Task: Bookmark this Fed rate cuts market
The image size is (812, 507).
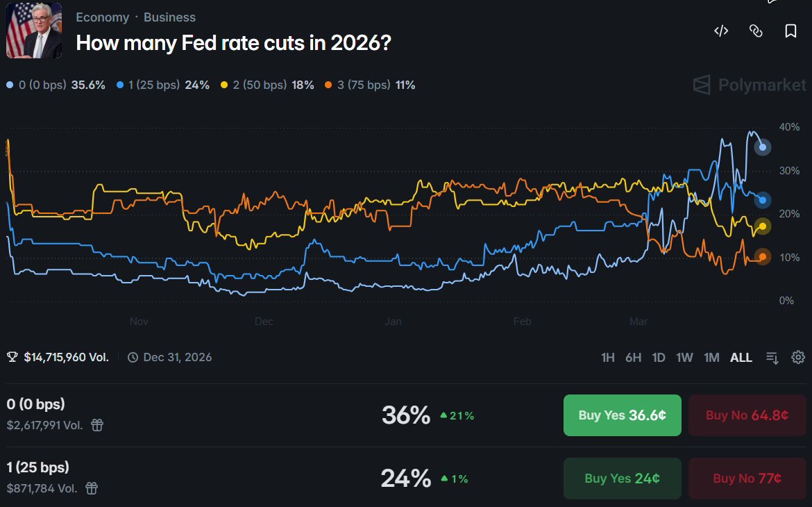Action: (790, 31)
